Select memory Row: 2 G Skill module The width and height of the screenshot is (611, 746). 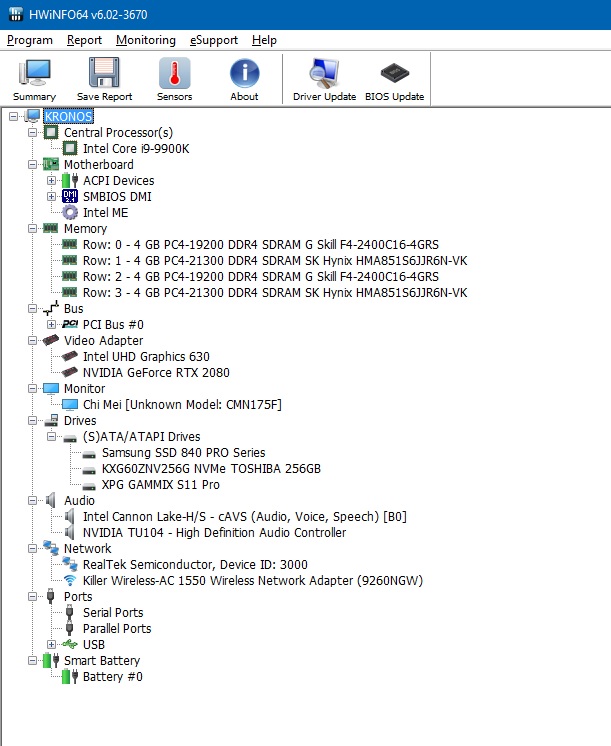pyautogui.click(x=261, y=276)
